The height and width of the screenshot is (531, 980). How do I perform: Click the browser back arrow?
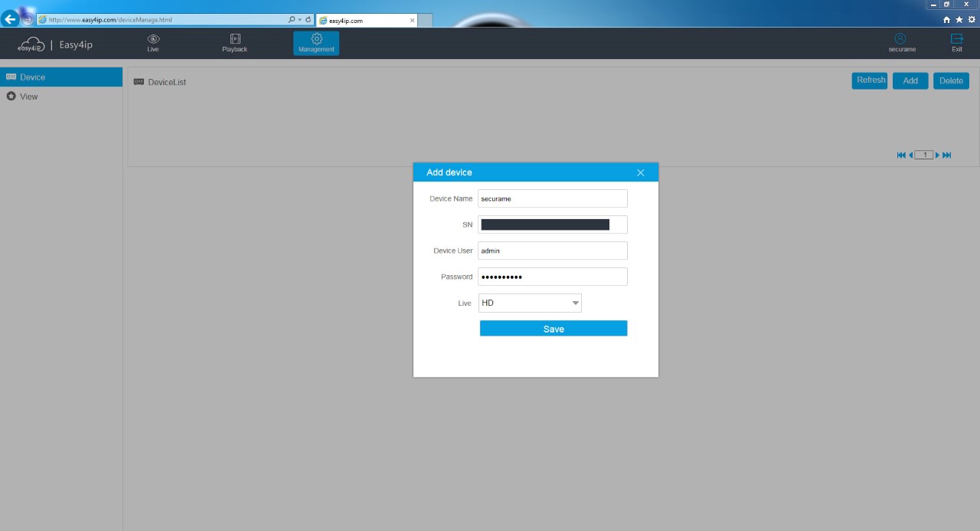pos(11,19)
